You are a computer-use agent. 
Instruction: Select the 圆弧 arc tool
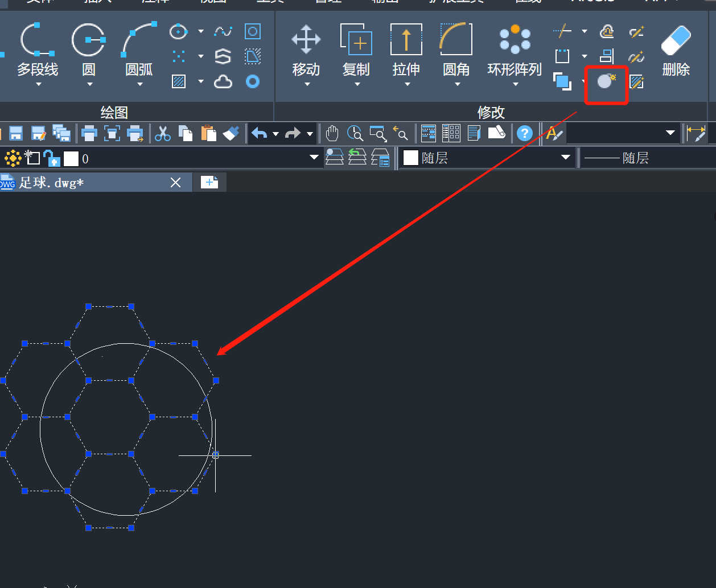pos(139,50)
